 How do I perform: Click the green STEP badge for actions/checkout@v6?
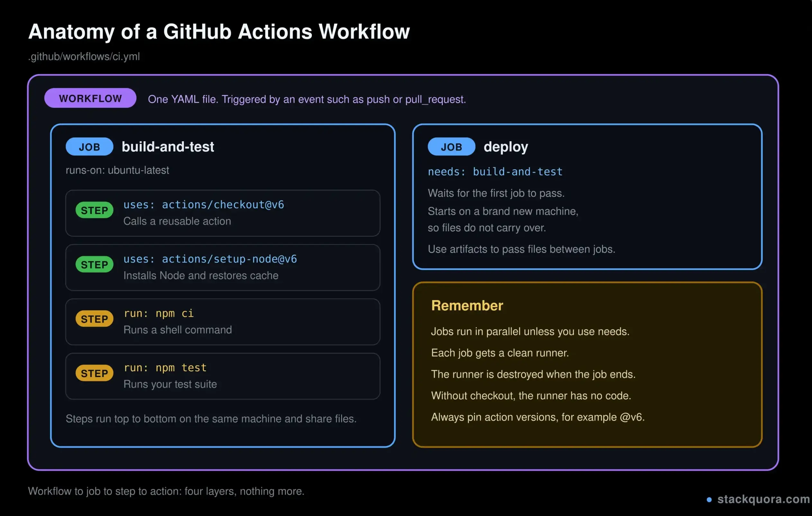pos(95,210)
